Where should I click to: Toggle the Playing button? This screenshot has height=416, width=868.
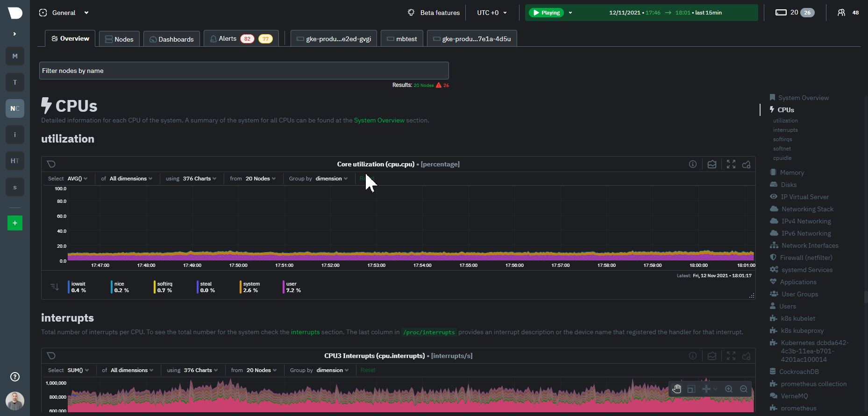click(x=546, y=13)
